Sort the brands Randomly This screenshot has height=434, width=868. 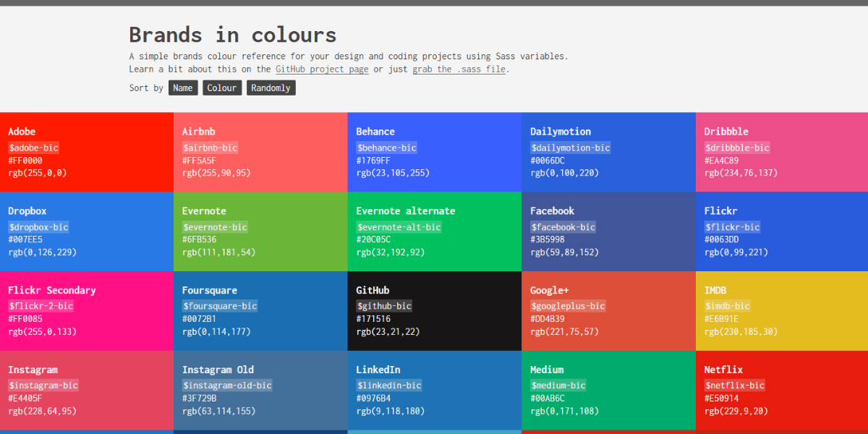point(271,88)
